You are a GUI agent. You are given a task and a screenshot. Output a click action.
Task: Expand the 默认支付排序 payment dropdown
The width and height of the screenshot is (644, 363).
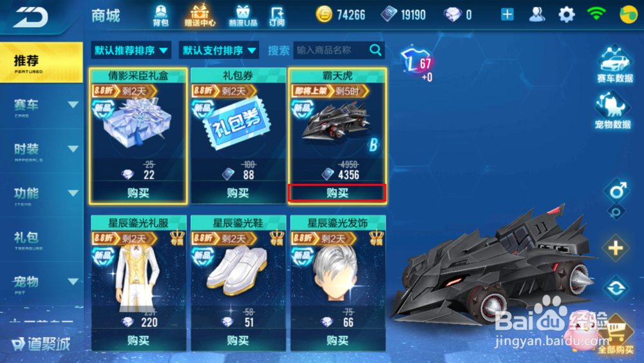click(219, 50)
